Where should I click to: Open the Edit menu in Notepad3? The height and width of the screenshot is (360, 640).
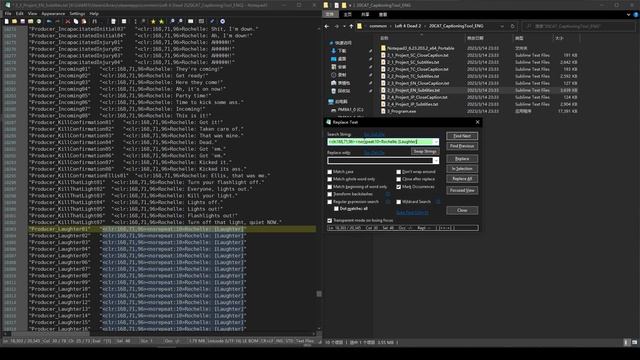click(20, 13)
